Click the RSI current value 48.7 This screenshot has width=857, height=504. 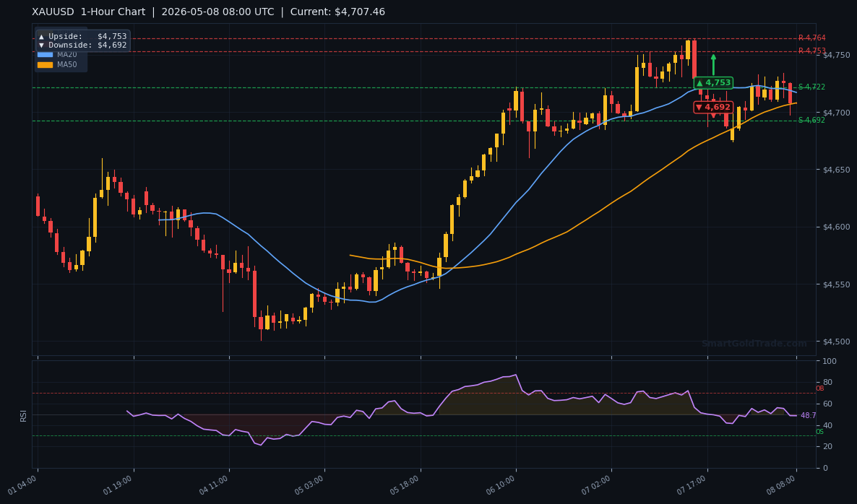click(x=808, y=415)
